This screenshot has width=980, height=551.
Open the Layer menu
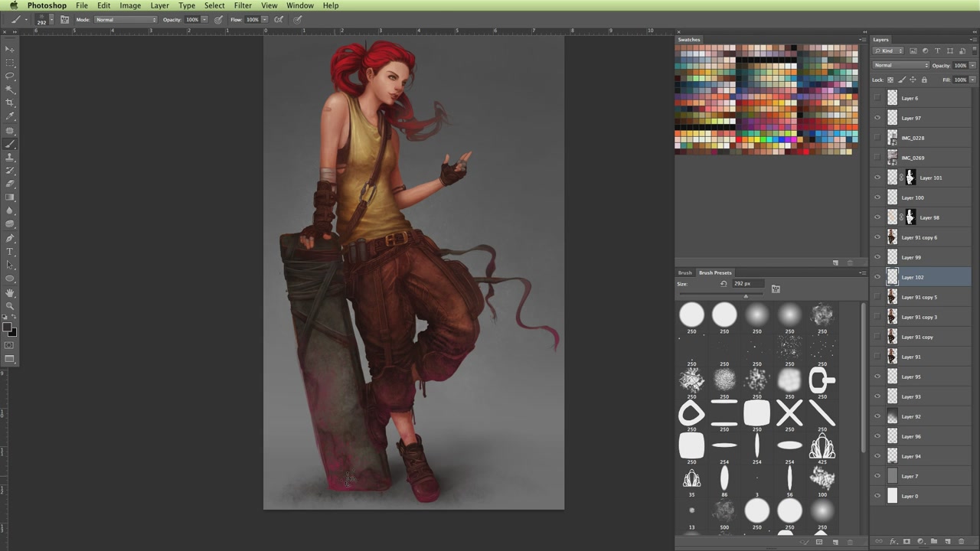click(159, 5)
